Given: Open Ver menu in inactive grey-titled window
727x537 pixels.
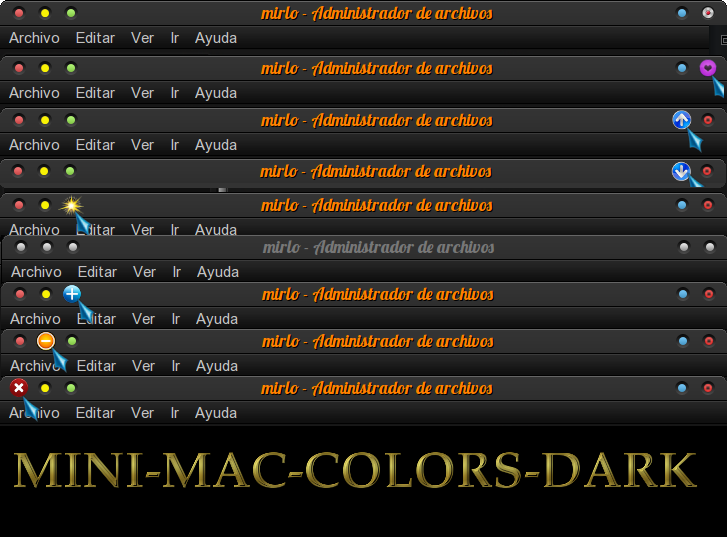Looking at the screenshot, I should coord(144,272).
